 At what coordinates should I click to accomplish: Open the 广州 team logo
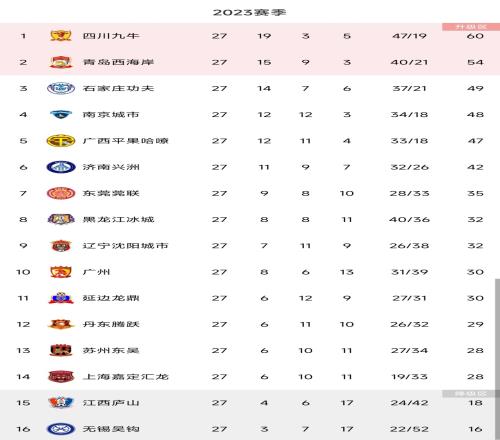click(x=61, y=272)
